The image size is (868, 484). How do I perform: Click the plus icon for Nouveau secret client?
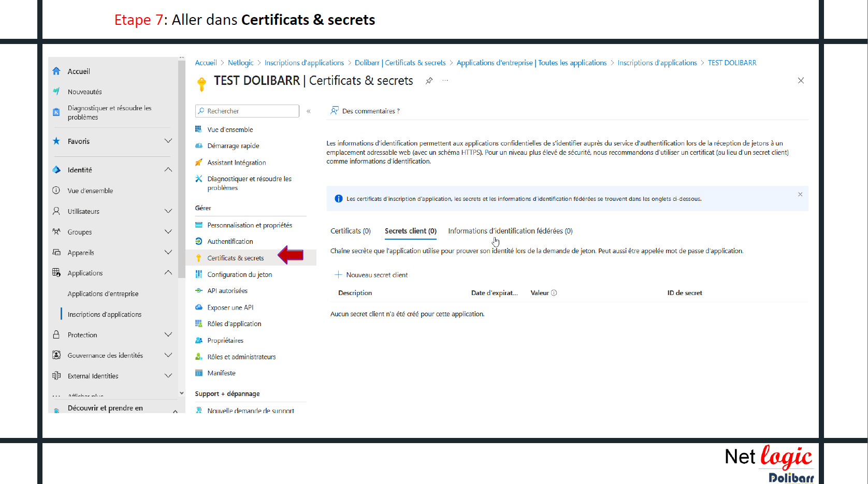338,275
